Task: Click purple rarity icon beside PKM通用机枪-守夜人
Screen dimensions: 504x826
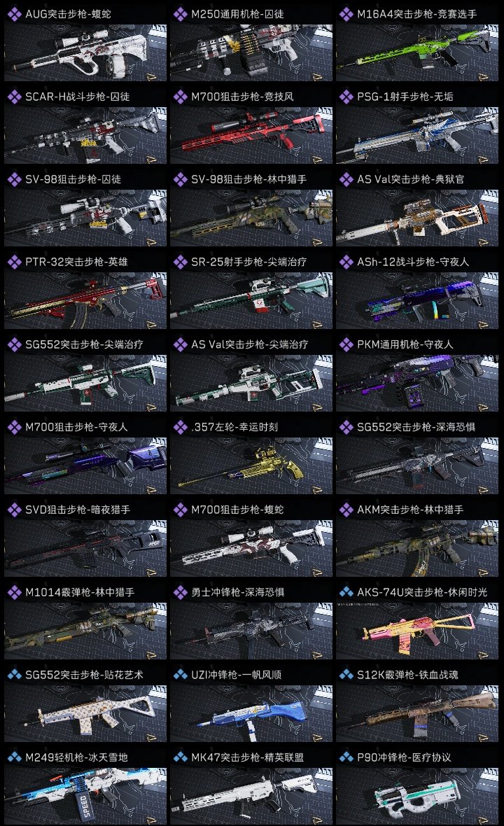Action: [346, 344]
